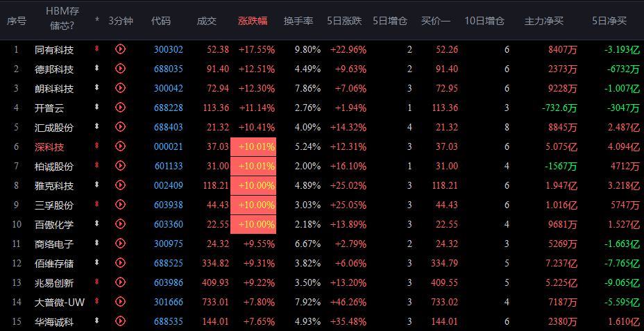
Task: Open 3-minute chart icon for 兆易创新
Action: click(120, 282)
